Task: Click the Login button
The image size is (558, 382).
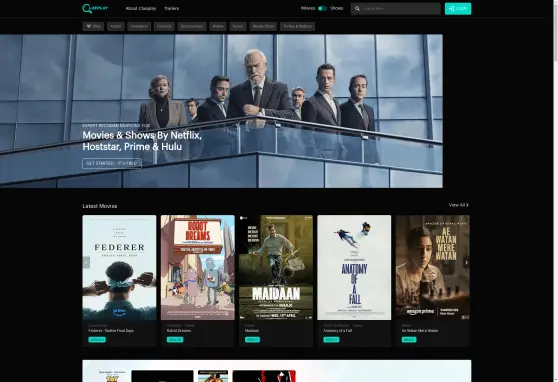Action: [x=458, y=9]
